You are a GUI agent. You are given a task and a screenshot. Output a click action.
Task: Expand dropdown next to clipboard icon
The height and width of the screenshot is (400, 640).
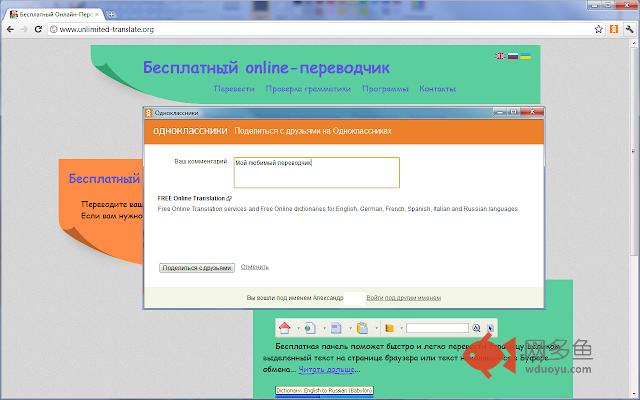point(376,328)
